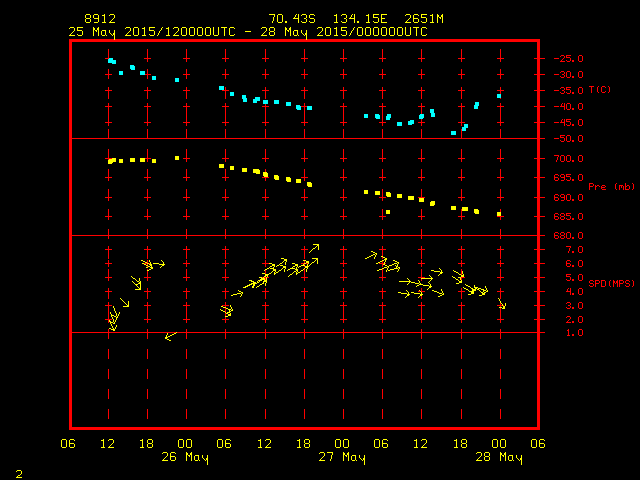640x480 pixels.
Task: Click the 685.0 pressure tick label
Action: [x=569, y=217]
